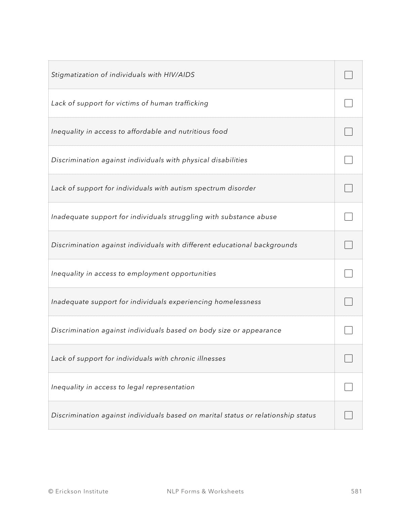This screenshot has width=411, height=532.
Task: Check the affordable nutritious food checkbox
Action: (348, 132)
